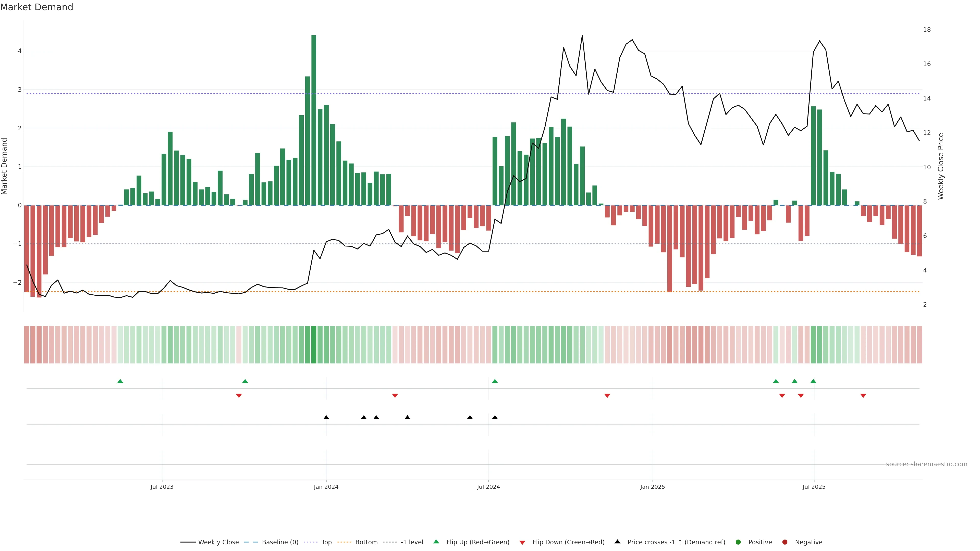This screenshot has height=551, width=980.
Task: Click the tallest green demand bar
Action: (314, 120)
